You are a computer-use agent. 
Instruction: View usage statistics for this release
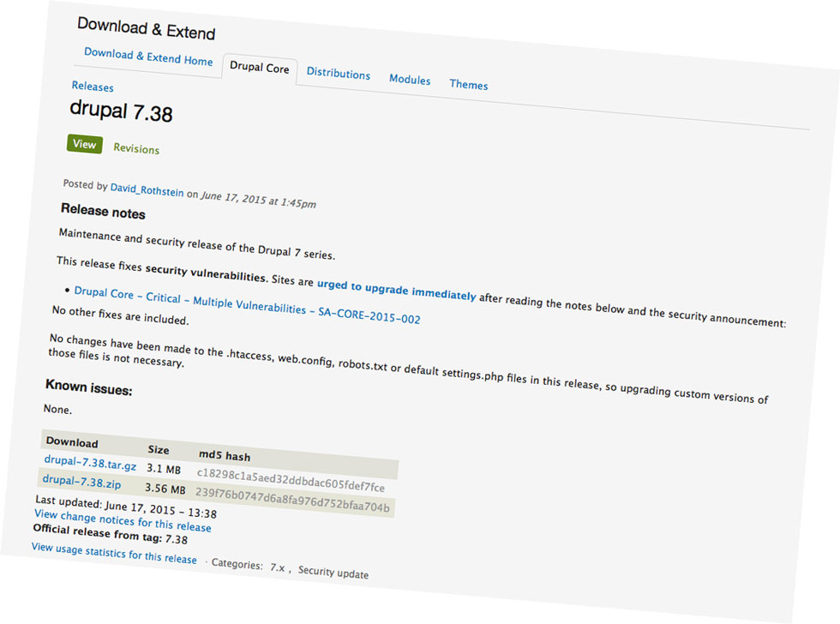pyautogui.click(x=114, y=553)
